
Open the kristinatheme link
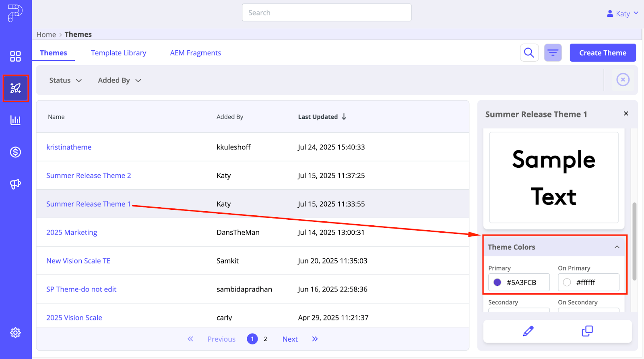[x=69, y=147]
